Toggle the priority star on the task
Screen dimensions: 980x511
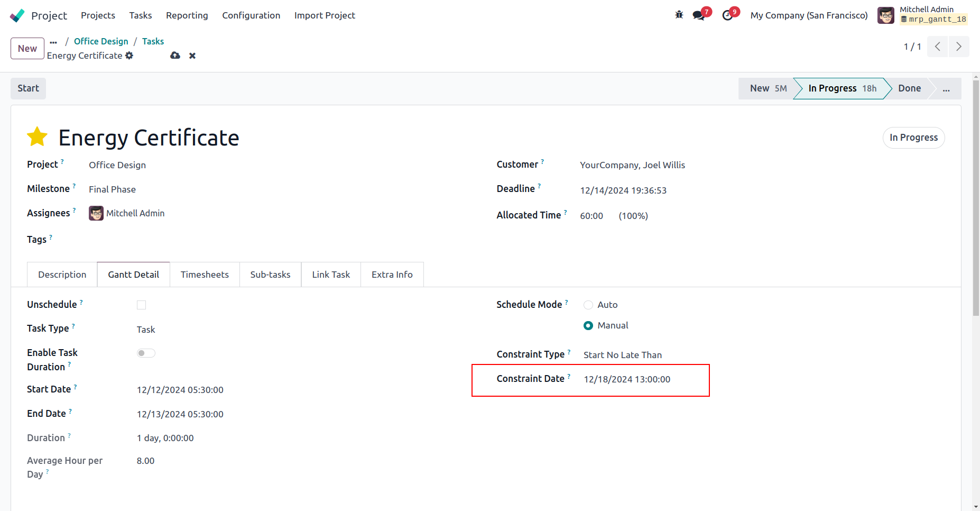pos(38,137)
